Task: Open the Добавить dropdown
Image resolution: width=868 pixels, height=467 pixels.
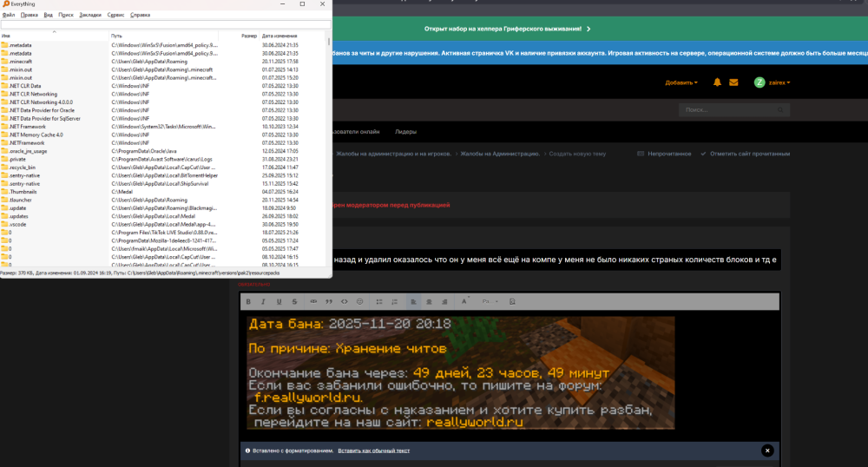Action: click(x=681, y=82)
